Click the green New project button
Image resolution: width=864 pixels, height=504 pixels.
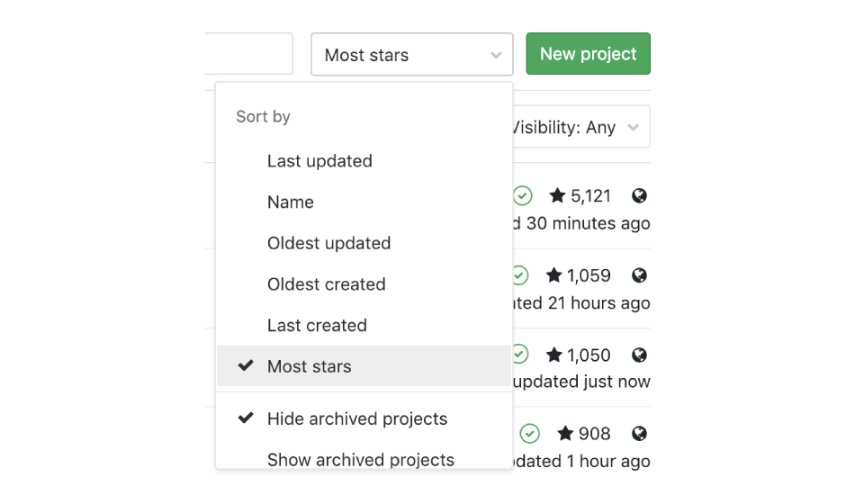[x=588, y=53]
